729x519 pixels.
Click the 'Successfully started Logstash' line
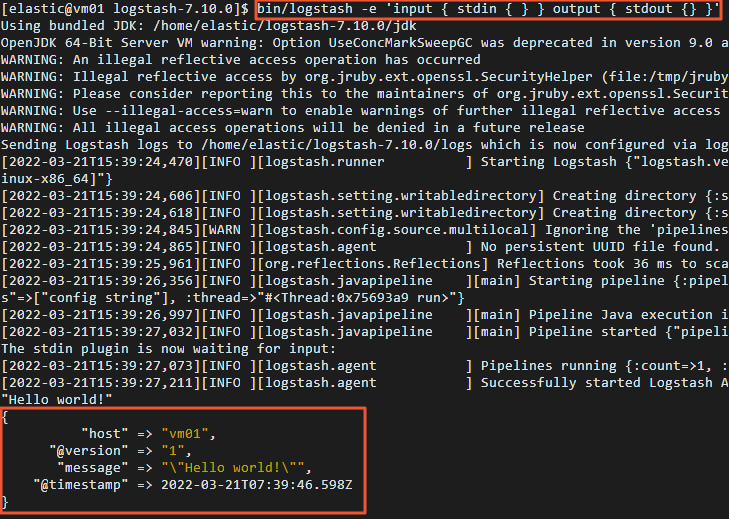[x=364, y=383]
